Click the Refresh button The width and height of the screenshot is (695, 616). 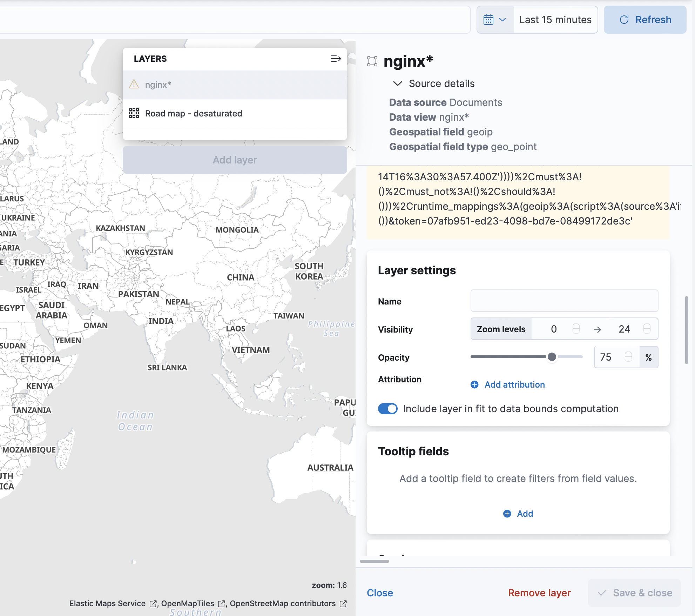click(645, 19)
